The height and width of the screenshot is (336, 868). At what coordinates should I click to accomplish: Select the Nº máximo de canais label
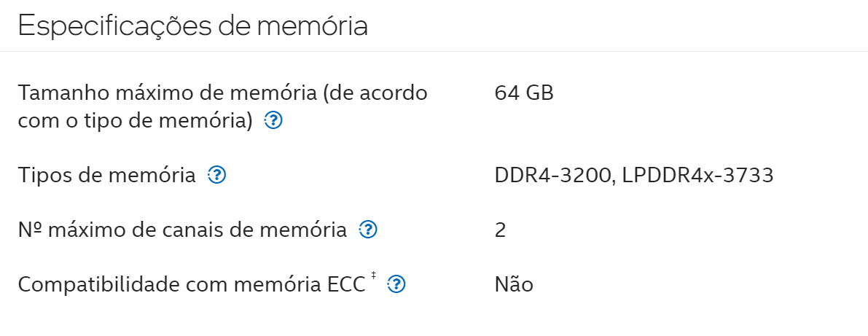click(182, 229)
